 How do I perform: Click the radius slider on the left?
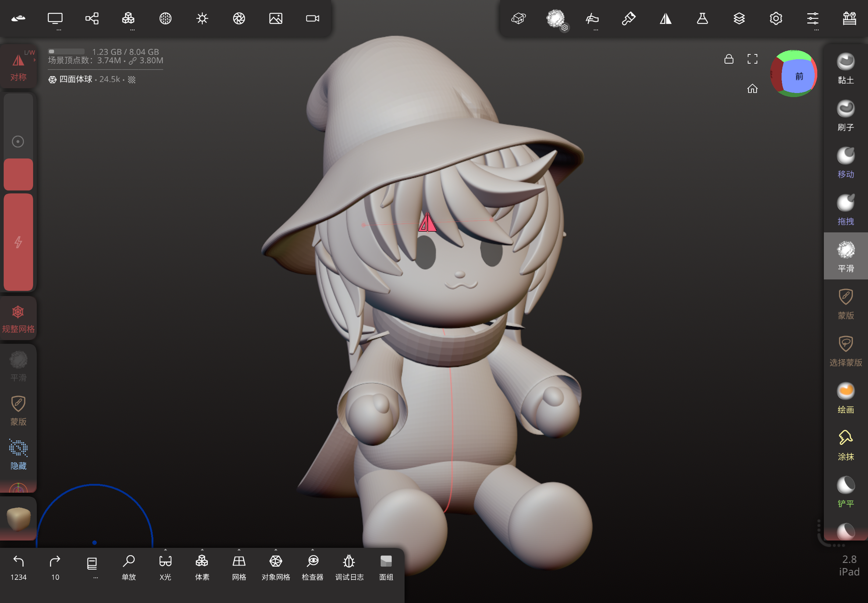pos(18,142)
